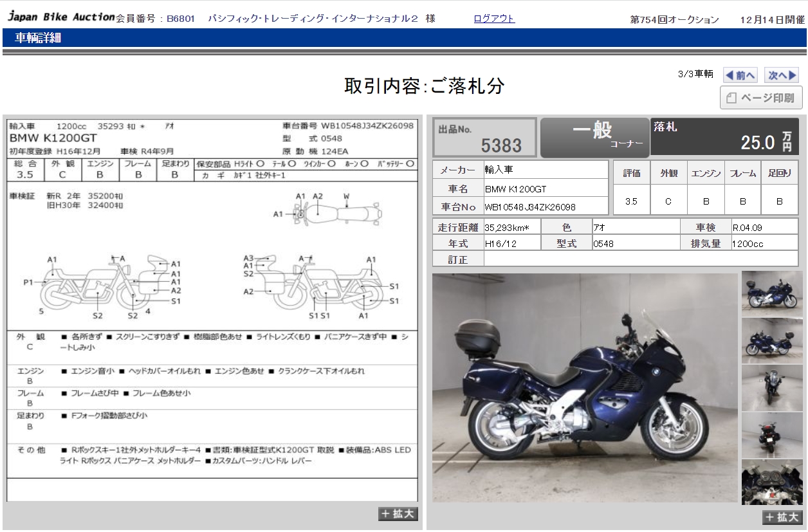Image resolution: width=808 pixels, height=532 pixels.
Task: Select the third thumbnail showing front view
Action: pyautogui.click(x=772, y=388)
